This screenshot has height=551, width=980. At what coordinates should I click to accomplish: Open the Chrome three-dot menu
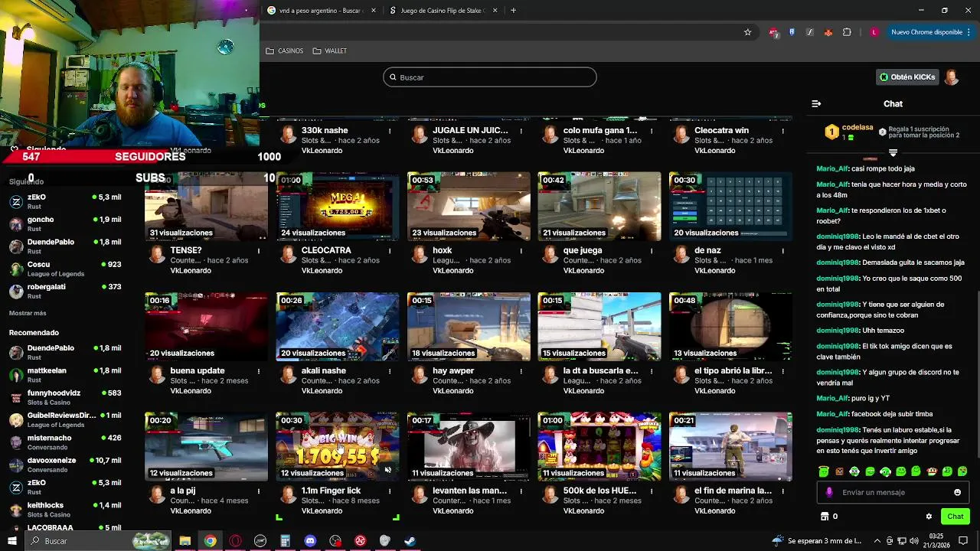click(x=969, y=32)
